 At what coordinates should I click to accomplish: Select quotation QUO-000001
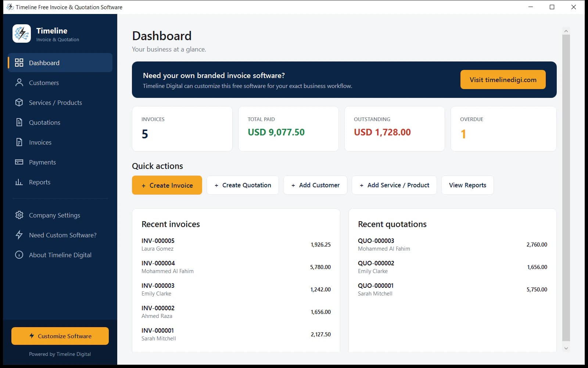(x=452, y=289)
